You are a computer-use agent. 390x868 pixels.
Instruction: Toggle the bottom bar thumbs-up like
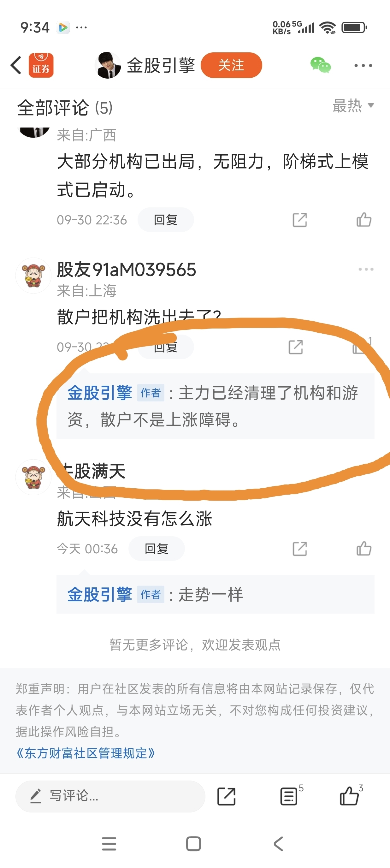pos(350,796)
